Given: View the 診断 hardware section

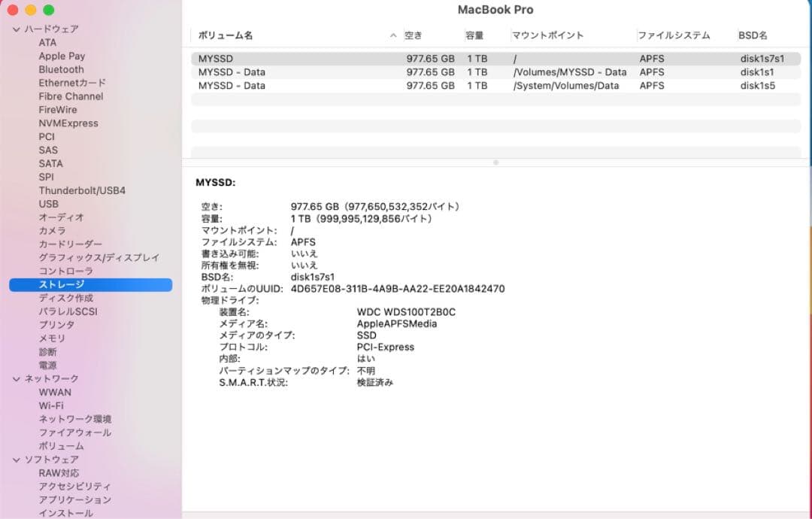Looking at the screenshot, I should click(x=48, y=351).
